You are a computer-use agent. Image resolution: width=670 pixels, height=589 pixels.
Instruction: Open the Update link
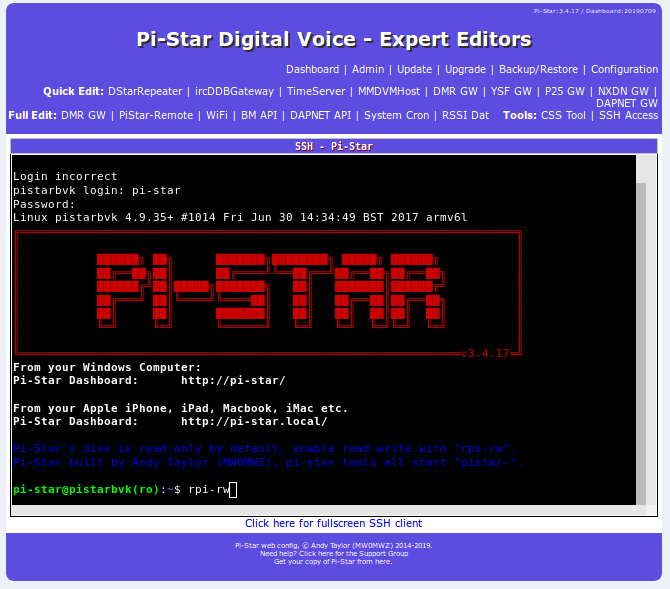click(414, 69)
